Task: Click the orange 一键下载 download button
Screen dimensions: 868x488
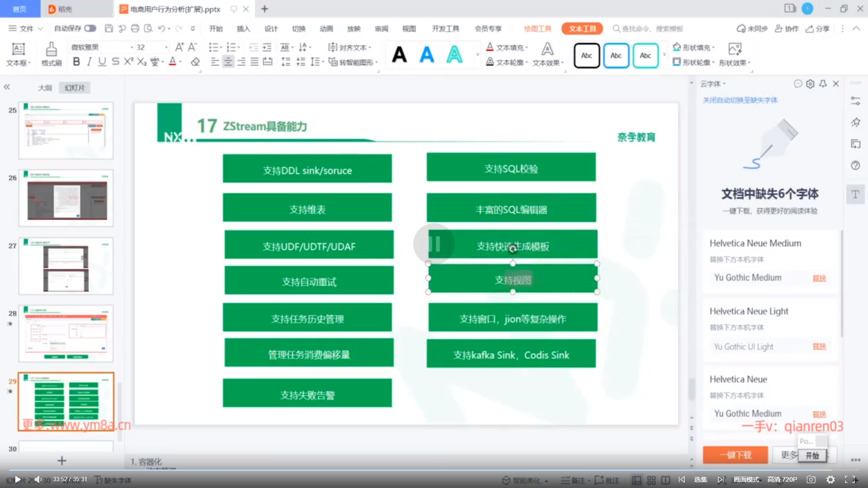Action: 735,455
